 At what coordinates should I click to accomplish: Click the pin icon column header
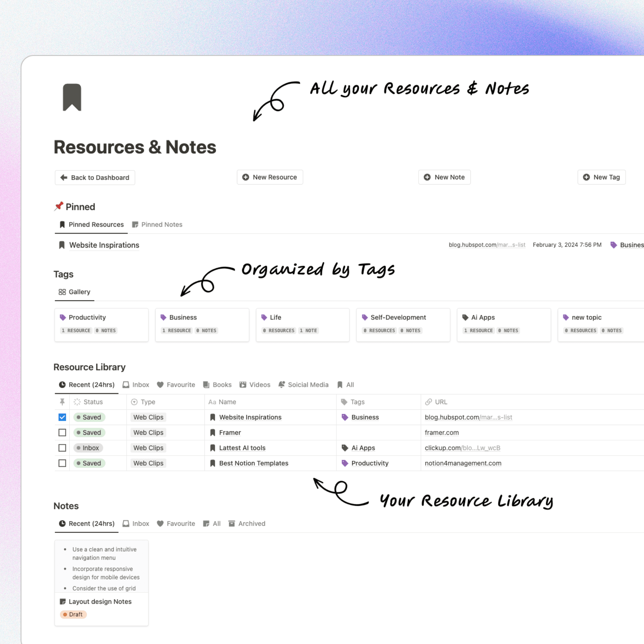point(62,402)
